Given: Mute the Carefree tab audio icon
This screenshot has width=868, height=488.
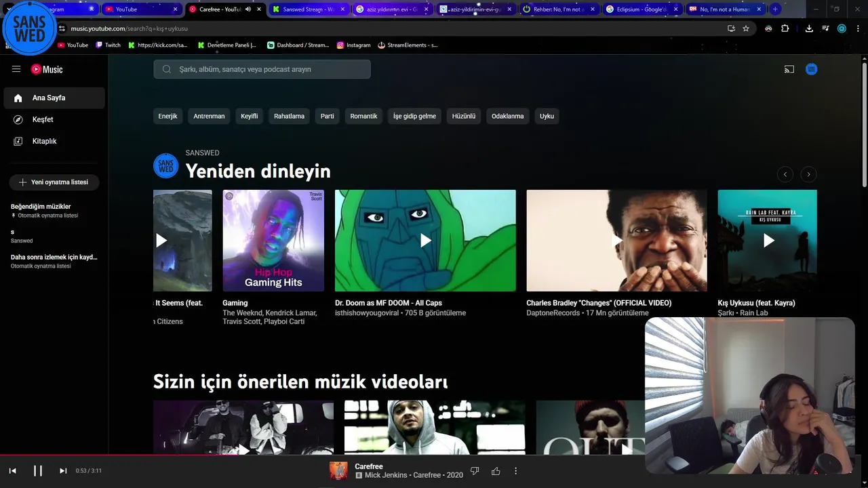Looking at the screenshot, I should [x=248, y=9].
